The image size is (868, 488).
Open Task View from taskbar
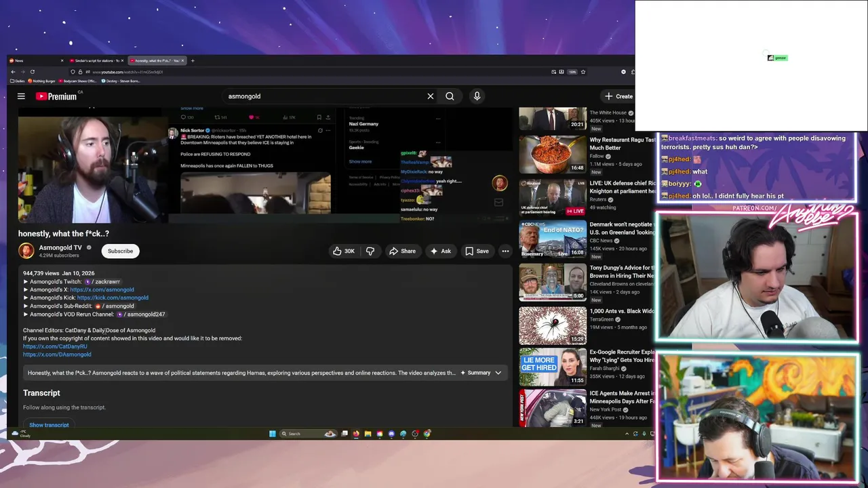click(344, 434)
